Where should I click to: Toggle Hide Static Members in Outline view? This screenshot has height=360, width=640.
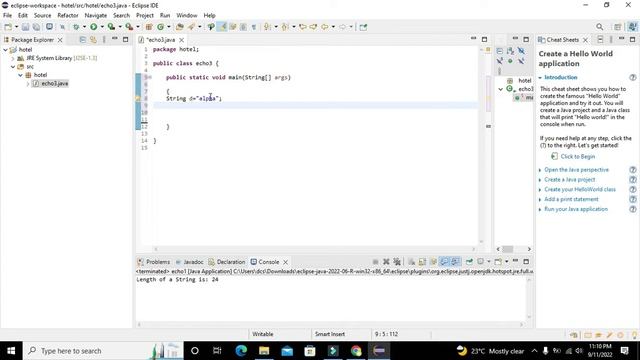tap(500, 61)
